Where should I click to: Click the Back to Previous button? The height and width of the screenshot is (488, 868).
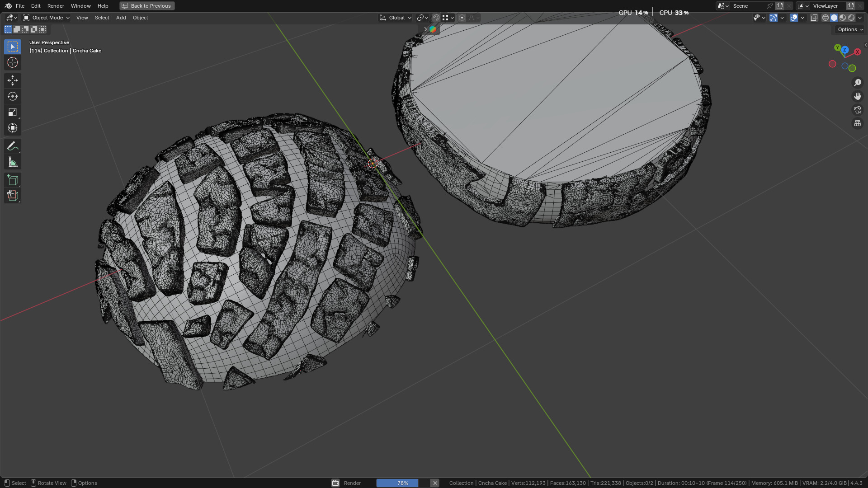tap(147, 6)
